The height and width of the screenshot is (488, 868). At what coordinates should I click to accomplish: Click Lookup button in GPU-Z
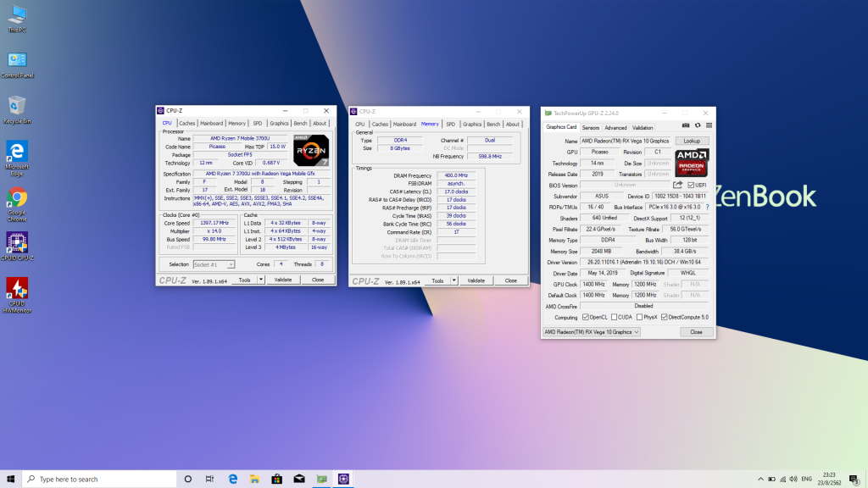692,141
